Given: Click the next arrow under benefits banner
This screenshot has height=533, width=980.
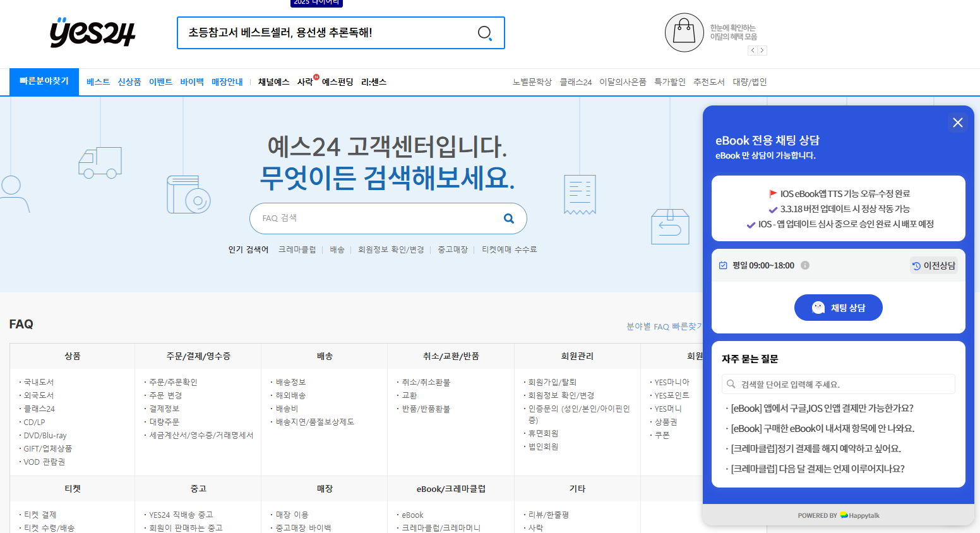Looking at the screenshot, I should coord(762,51).
